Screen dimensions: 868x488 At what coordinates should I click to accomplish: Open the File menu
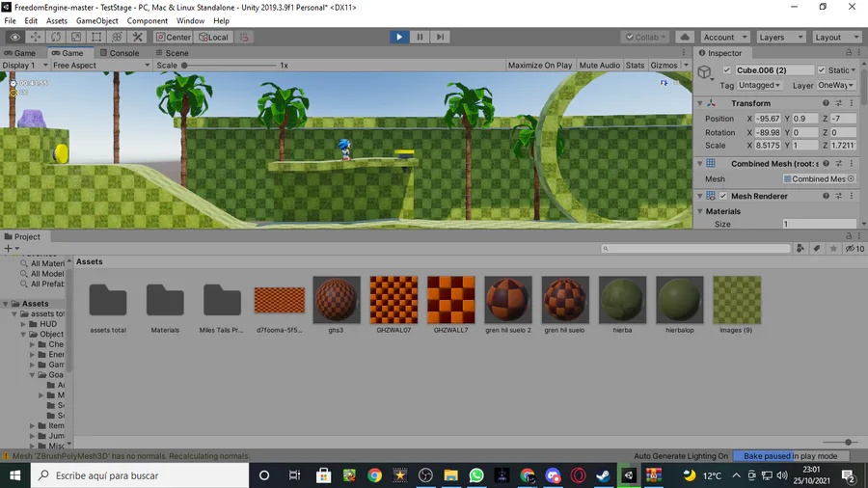click(10, 21)
